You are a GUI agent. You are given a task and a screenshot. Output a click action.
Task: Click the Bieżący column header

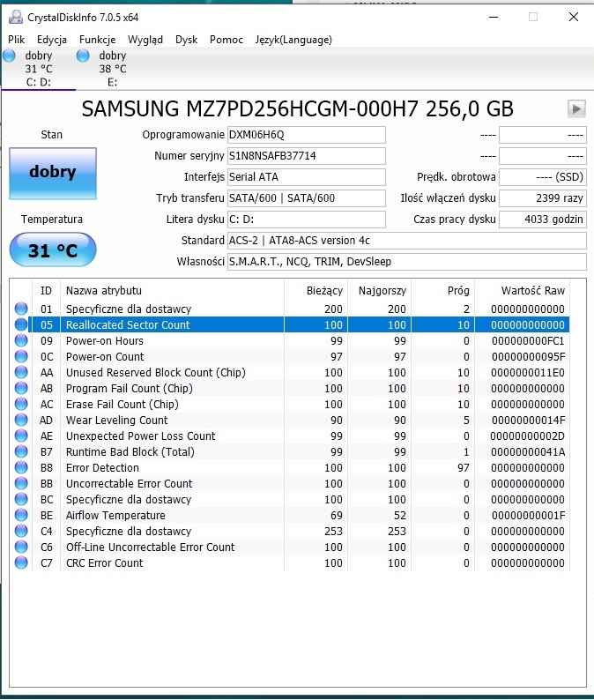tap(316, 291)
